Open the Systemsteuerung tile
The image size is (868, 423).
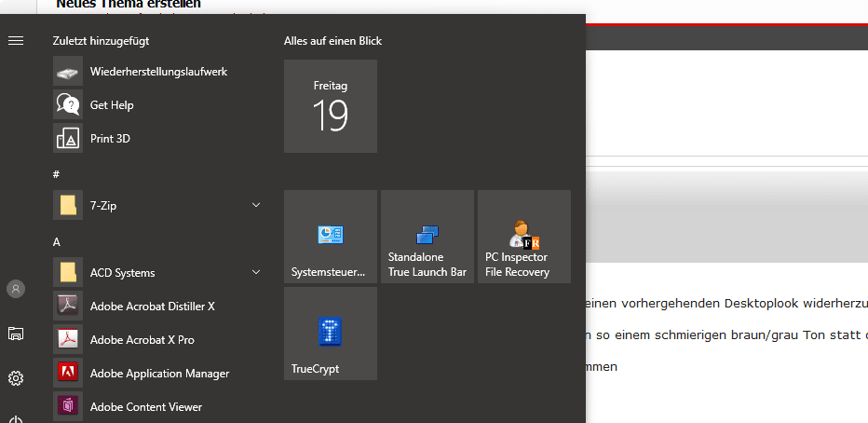331,237
